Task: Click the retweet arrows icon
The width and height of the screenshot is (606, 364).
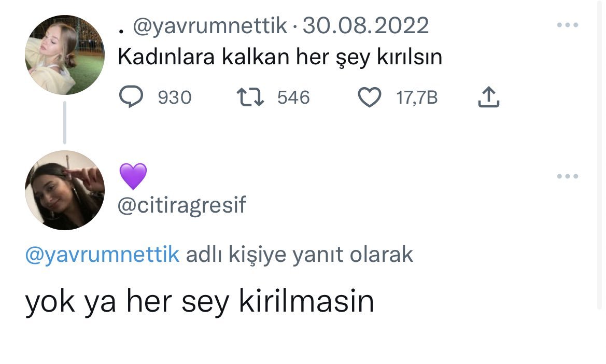Action: pyautogui.click(x=251, y=97)
